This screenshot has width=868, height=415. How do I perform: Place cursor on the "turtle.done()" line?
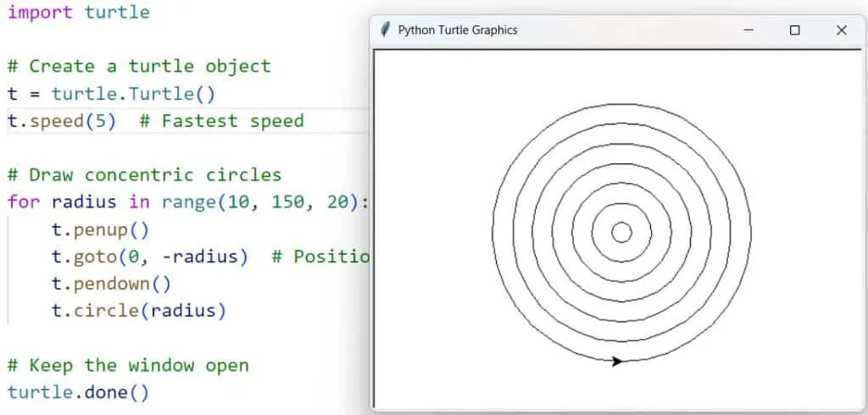[78, 392]
